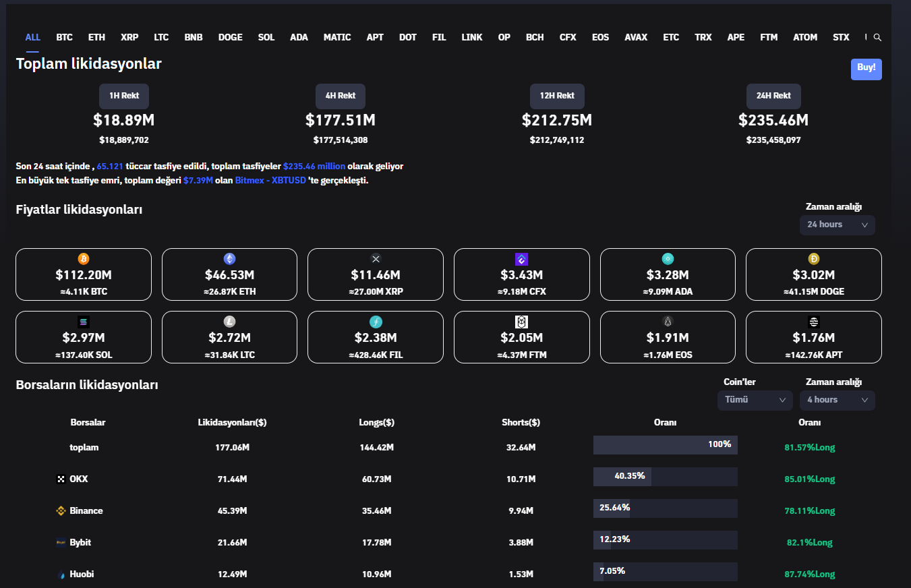Select the 1H Rekt timeframe
Viewport: 911px width, 588px height.
point(124,96)
